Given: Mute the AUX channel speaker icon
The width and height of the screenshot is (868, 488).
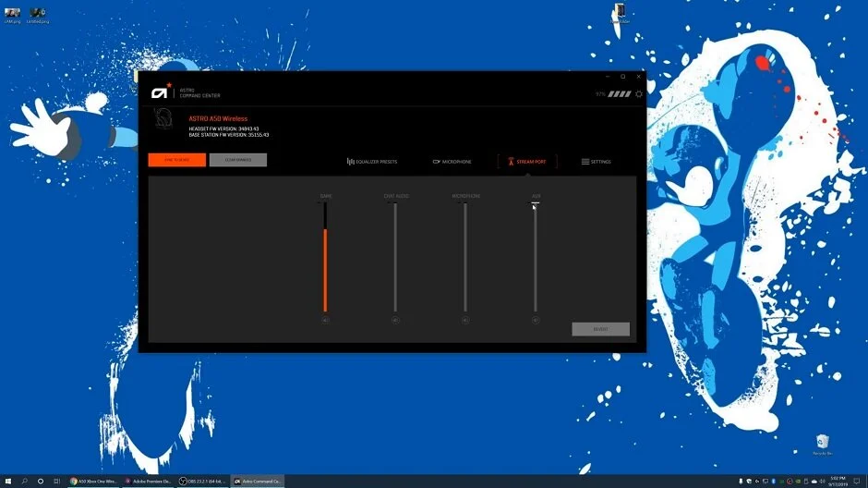Looking at the screenshot, I should coord(536,320).
